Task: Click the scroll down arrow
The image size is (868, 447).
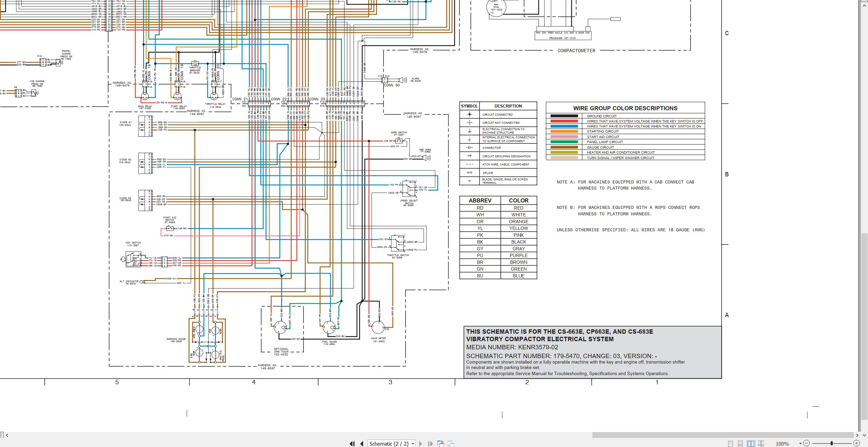Action: pos(864,435)
